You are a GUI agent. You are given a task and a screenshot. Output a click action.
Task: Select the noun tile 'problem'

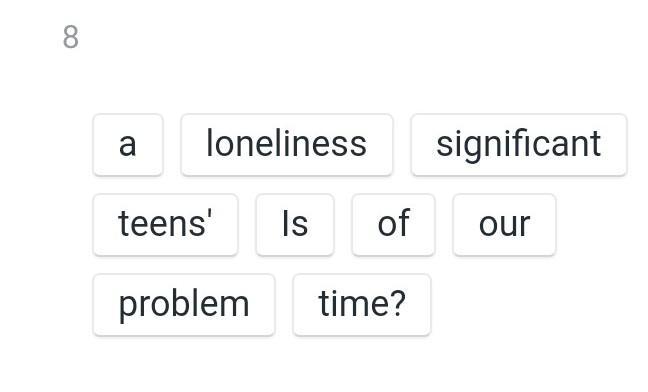tap(184, 305)
